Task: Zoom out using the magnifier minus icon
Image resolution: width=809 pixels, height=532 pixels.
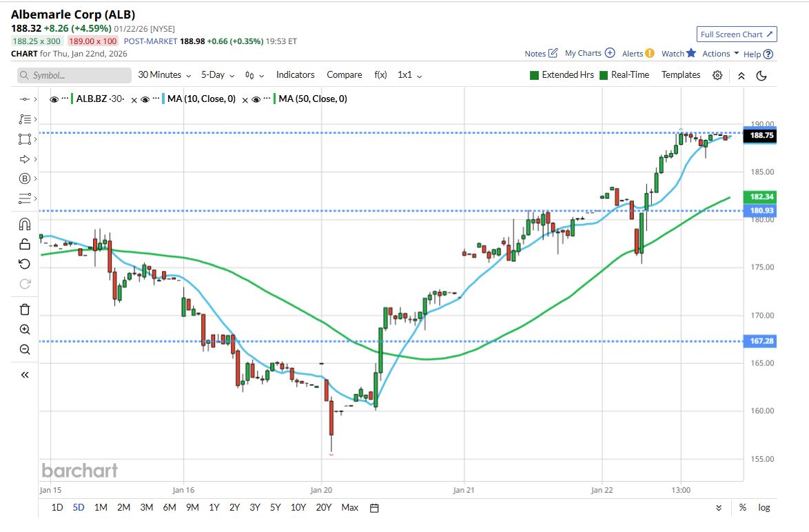Action: click(x=25, y=349)
